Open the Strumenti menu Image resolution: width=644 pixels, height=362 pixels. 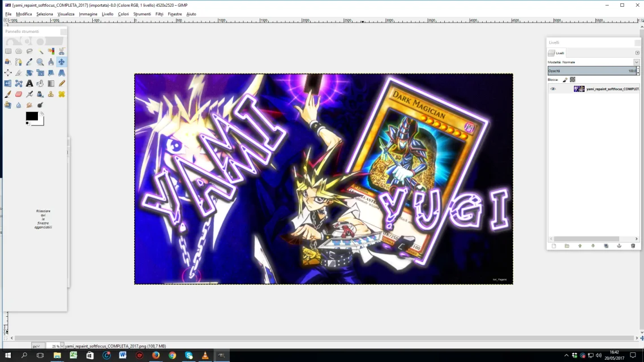click(x=142, y=14)
